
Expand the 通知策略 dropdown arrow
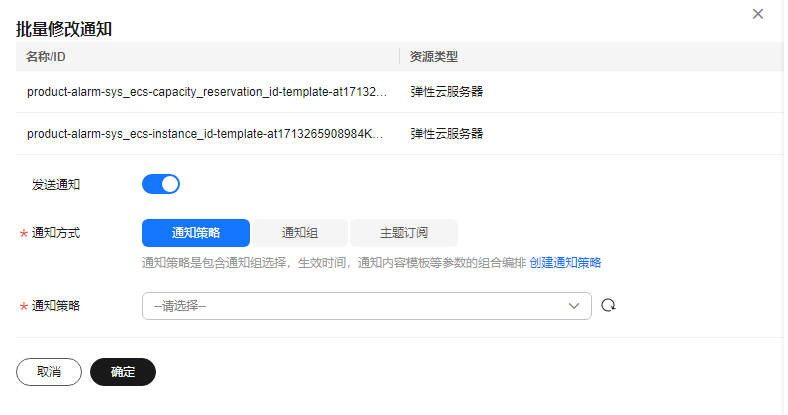point(574,306)
